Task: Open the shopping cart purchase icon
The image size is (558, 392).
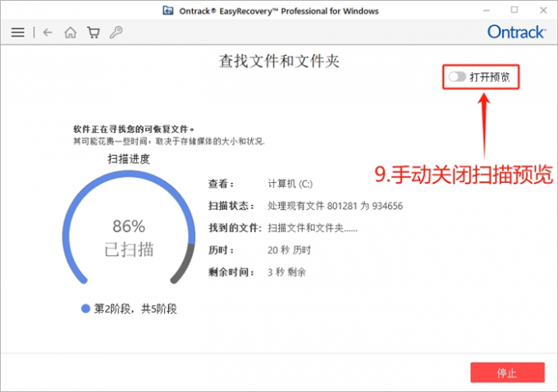Action: [94, 32]
